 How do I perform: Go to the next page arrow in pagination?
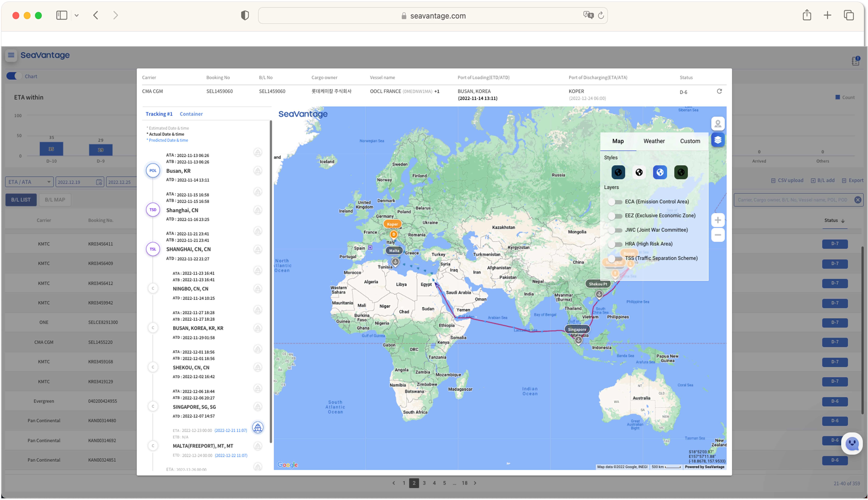coord(475,483)
